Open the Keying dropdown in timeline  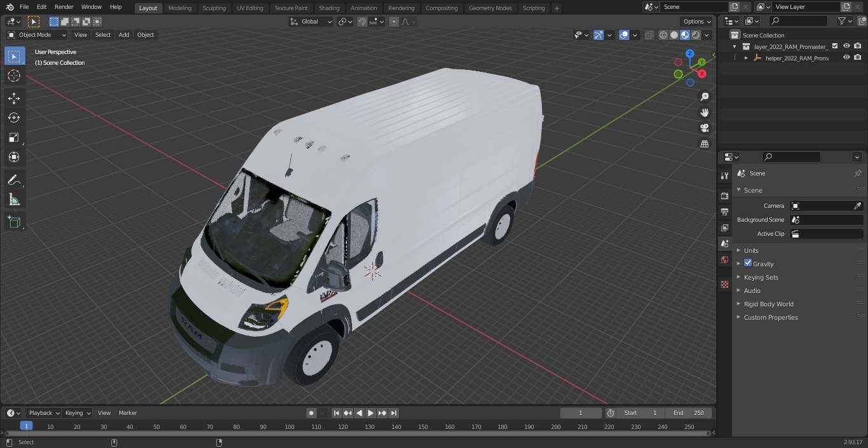pos(78,413)
